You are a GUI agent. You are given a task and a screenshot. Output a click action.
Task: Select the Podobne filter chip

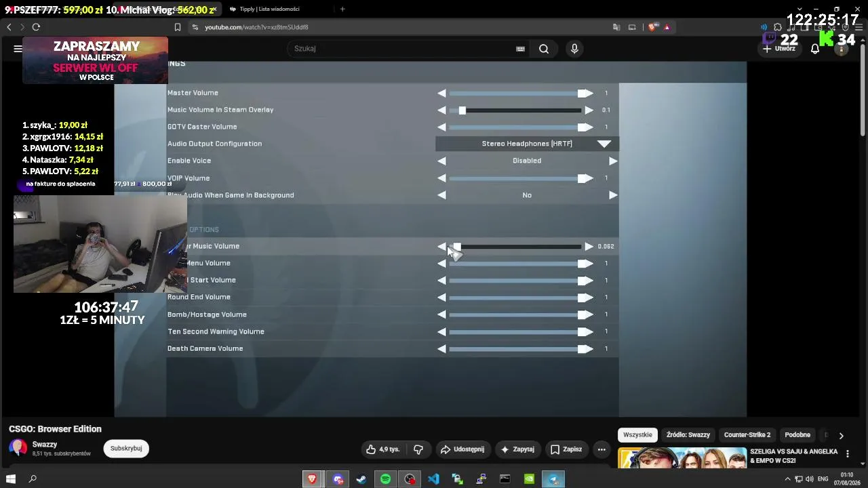point(797,435)
